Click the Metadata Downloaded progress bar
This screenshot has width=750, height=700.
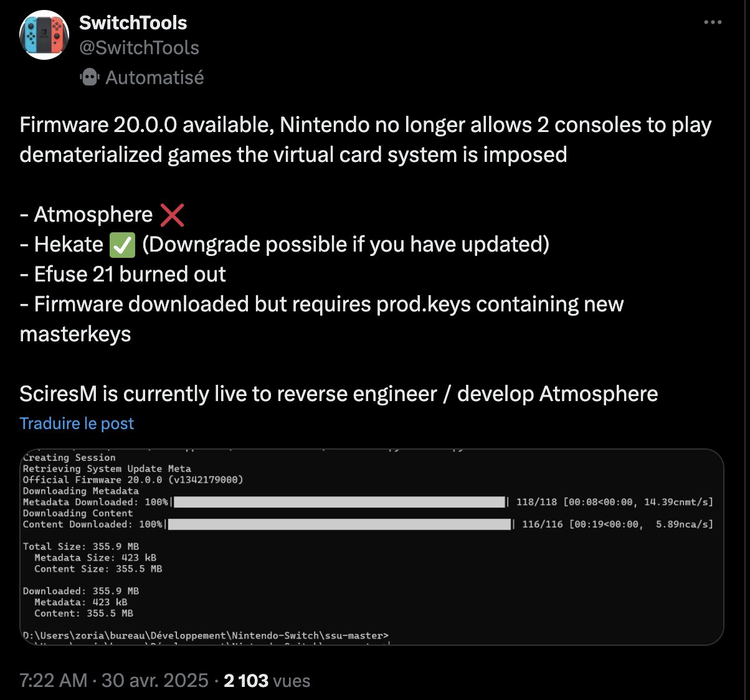click(x=339, y=502)
